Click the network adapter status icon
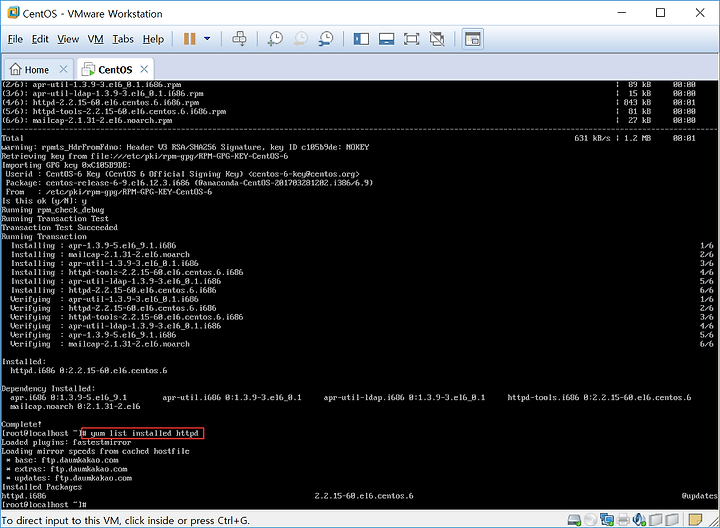The height and width of the screenshot is (528, 720). tap(607, 520)
